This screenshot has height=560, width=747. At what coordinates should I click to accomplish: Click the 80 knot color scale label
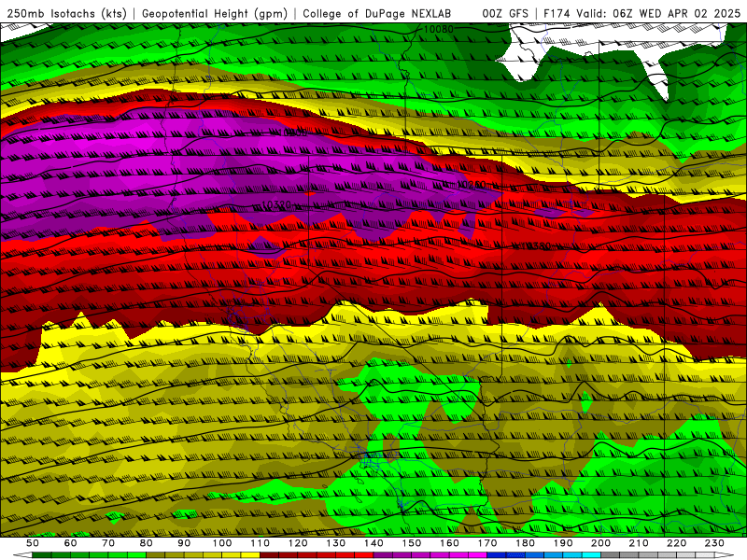tap(147, 543)
